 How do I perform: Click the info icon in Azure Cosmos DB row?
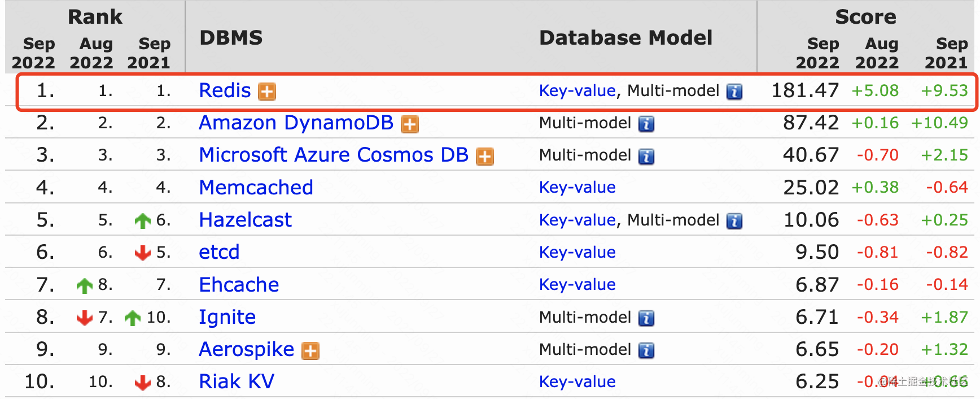pos(646,157)
